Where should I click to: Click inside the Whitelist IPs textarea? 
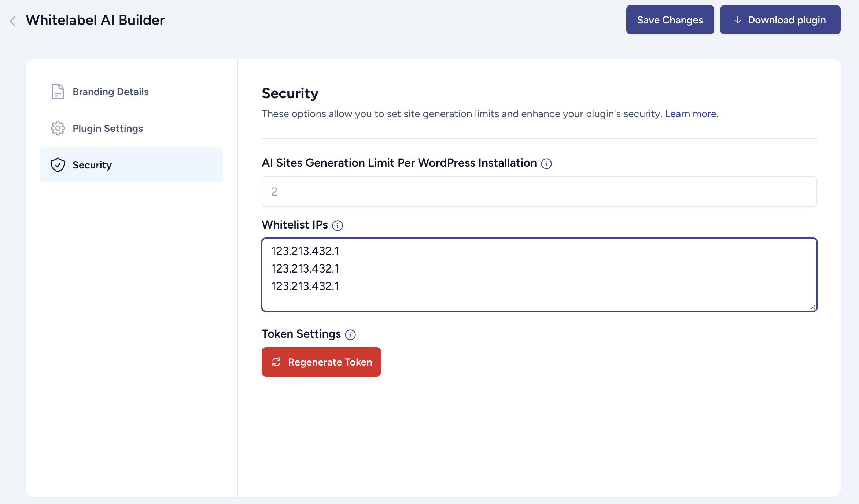click(x=539, y=275)
